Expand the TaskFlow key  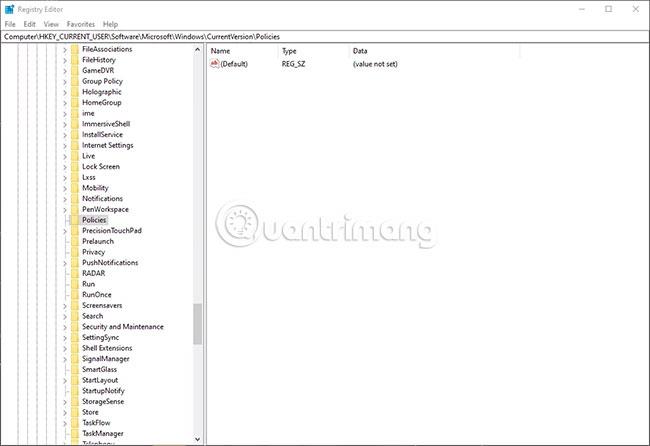click(x=65, y=423)
